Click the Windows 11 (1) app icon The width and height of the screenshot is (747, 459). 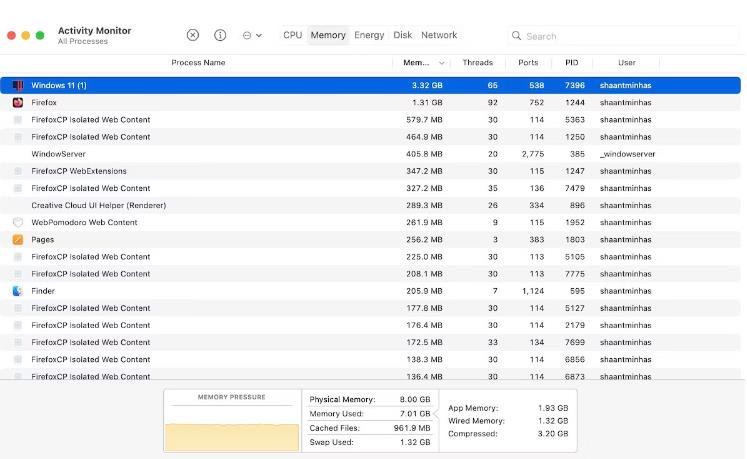[x=18, y=85]
